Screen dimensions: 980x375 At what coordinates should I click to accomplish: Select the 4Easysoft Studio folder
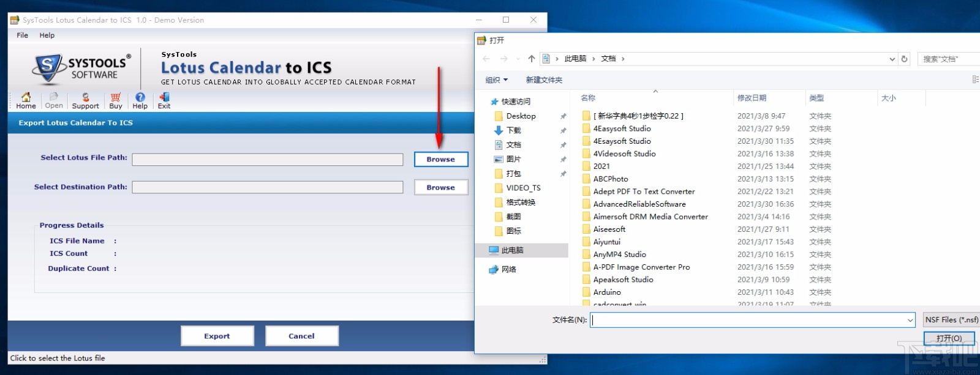pos(622,128)
